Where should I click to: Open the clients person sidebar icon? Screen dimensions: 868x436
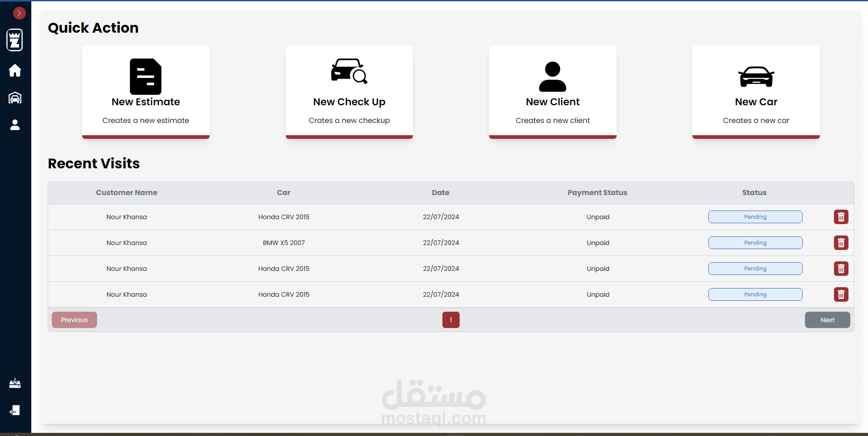[x=15, y=125]
